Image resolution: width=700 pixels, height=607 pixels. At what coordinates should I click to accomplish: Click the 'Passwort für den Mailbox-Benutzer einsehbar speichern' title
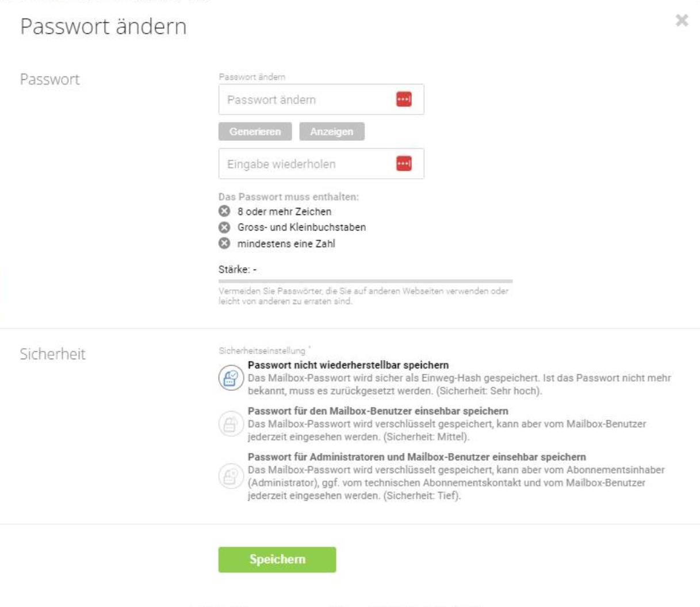378,411
